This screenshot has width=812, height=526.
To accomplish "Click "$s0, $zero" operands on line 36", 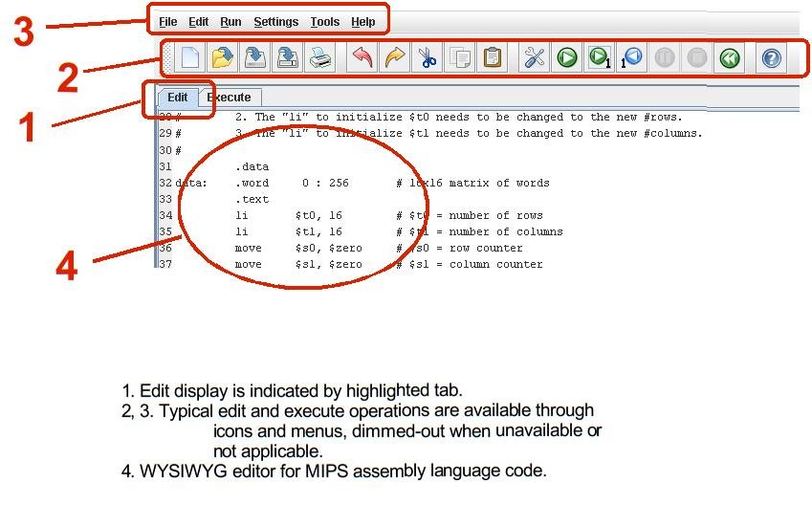I will click(x=328, y=248).
